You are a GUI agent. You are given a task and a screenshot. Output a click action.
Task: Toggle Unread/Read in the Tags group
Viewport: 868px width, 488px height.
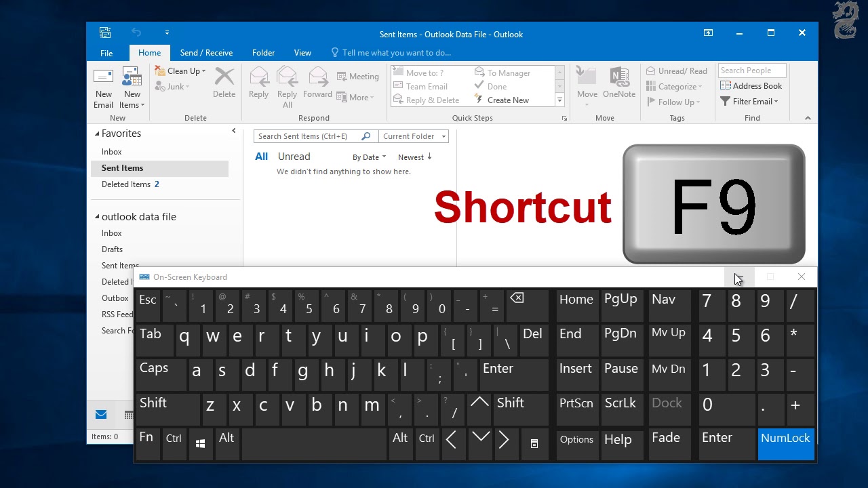(677, 71)
